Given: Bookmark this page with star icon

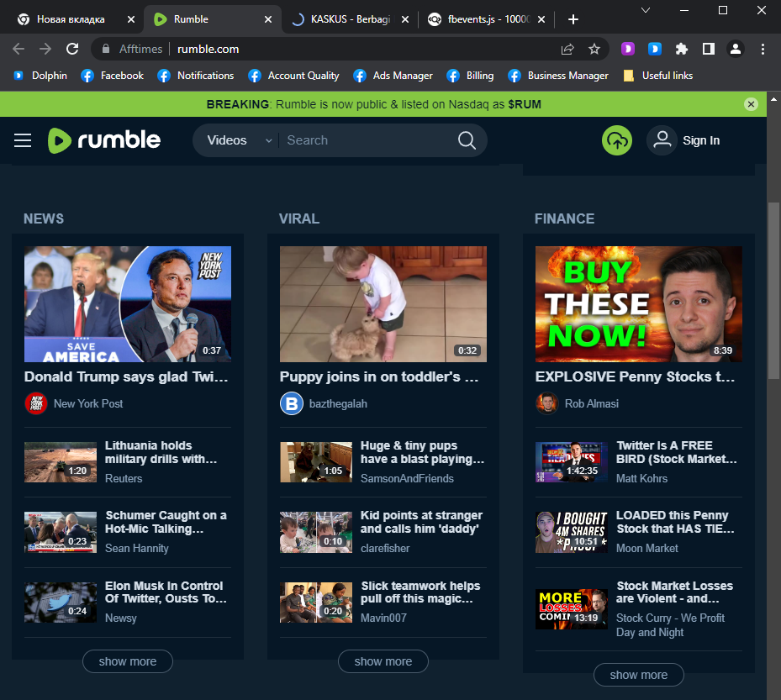Looking at the screenshot, I should coord(594,49).
